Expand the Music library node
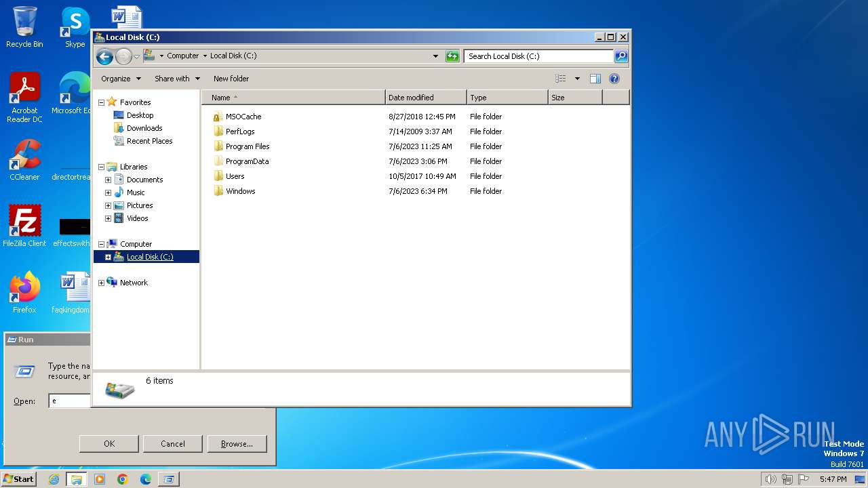The image size is (868, 488). tap(108, 192)
